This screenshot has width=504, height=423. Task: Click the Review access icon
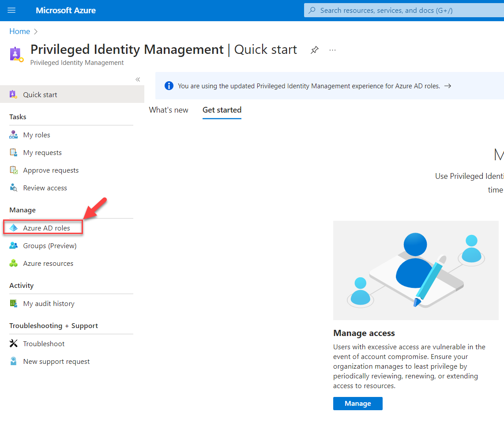click(x=14, y=188)
